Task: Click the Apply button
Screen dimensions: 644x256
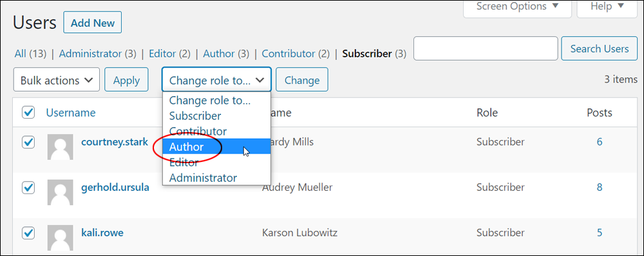Action: [126, 79]
